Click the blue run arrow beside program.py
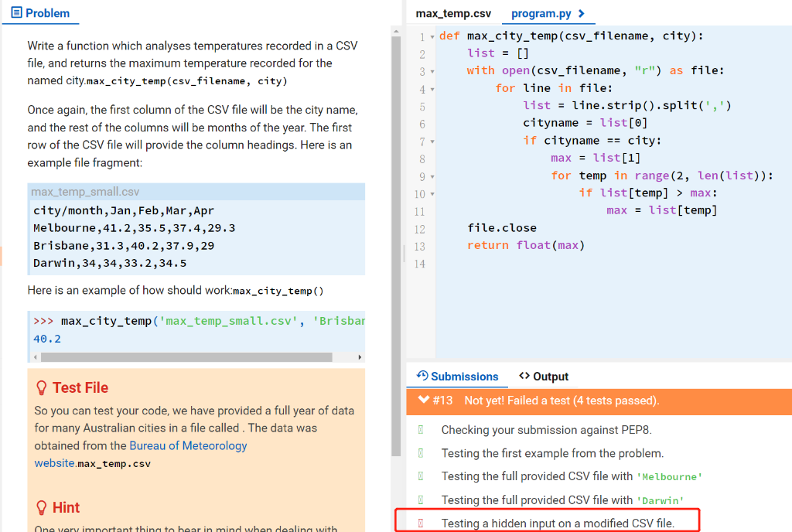 tap(582, 12)
